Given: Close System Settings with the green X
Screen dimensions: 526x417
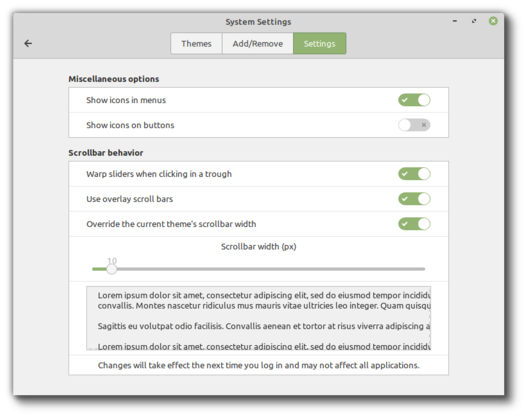Looking at the screenshot, I should pyautogui.click(x=493, y=21).
